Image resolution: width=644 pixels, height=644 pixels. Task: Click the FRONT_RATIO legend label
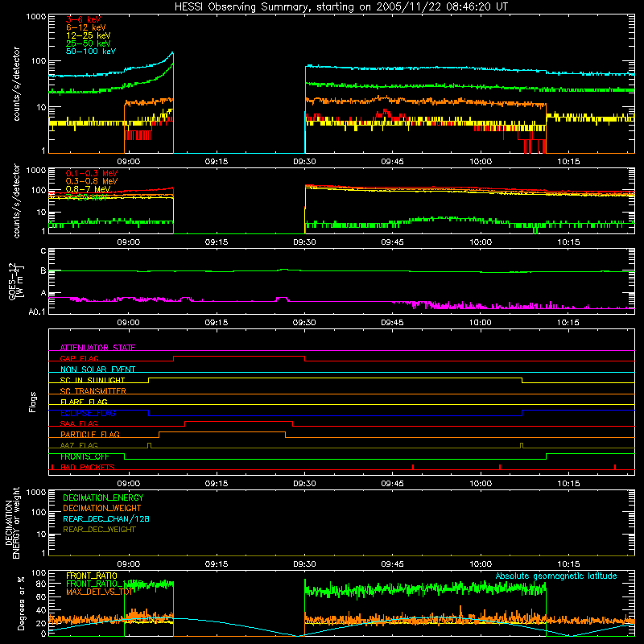tap(92, 576)
